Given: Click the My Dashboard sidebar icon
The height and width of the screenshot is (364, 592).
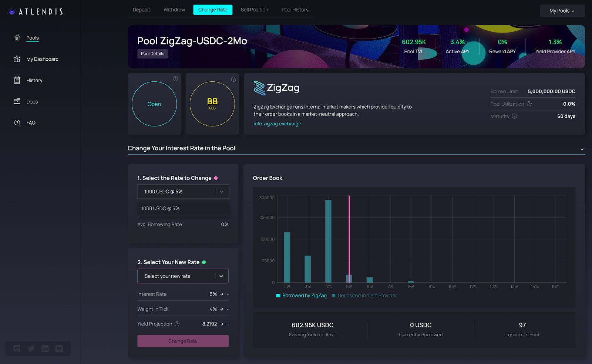Looking at the screenshot, I should tap(17, 59).
